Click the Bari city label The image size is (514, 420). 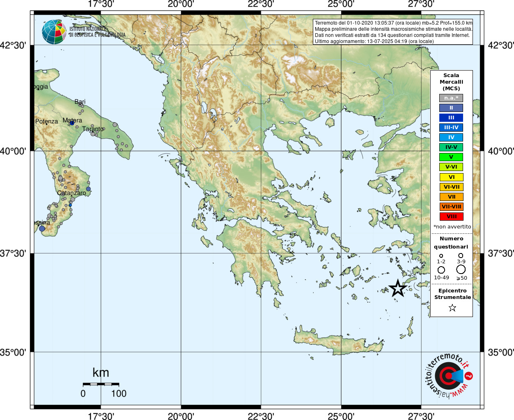(x=80, y=102)
